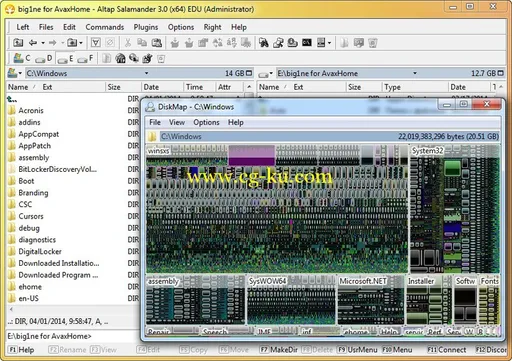Click the Unpack files toolbar icon
Viewport: 512px width, 361px height.
pos(189,43)
